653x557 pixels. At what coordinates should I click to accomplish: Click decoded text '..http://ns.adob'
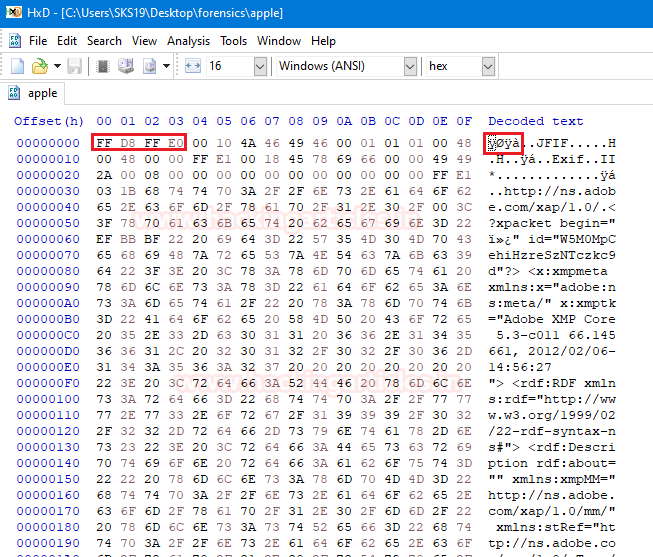click(552, 191)
